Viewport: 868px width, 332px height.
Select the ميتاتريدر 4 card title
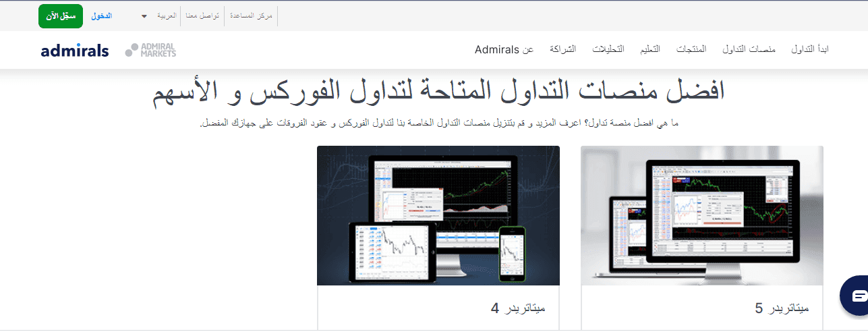tap(518, 309)
